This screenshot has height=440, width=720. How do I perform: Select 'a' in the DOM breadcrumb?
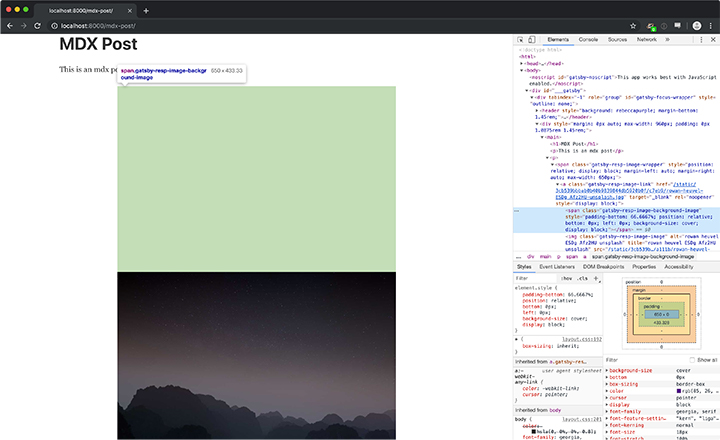pyautogui.click(x=585, y=257)
